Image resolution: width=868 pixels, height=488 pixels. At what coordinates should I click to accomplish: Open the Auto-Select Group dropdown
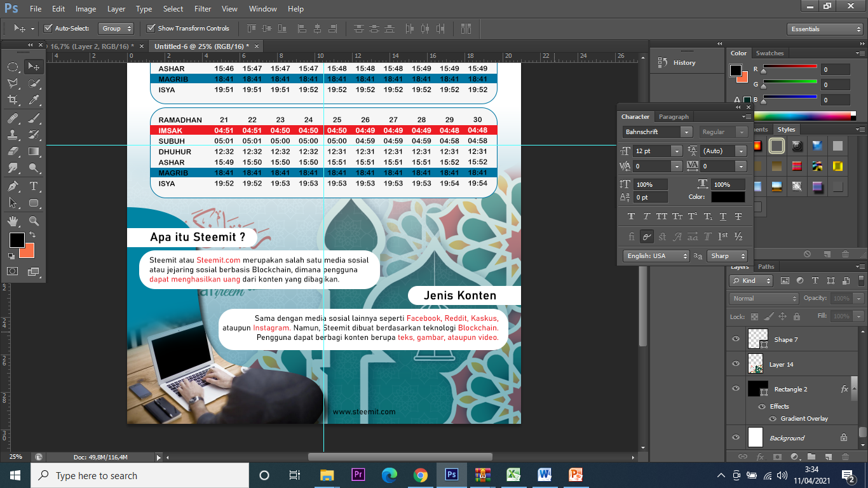[x=116, y=29]
